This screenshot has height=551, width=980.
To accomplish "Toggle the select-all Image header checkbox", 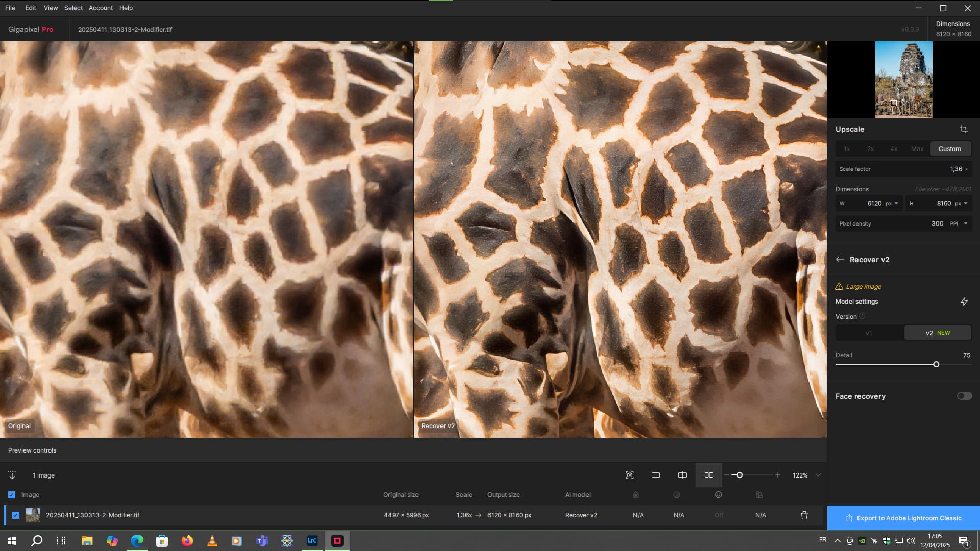I will tap(12, 495).
